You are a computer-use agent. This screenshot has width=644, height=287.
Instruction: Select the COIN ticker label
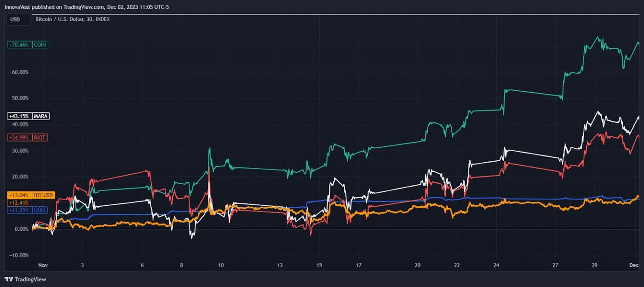point(39,45)
